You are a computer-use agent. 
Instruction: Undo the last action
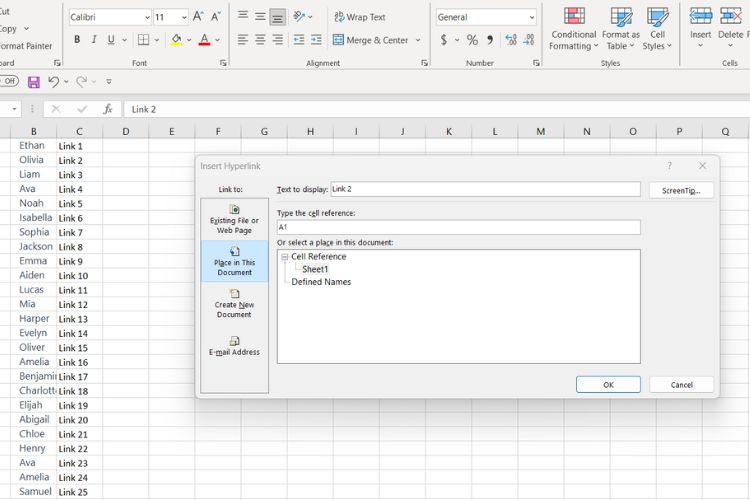click(53, 82)
